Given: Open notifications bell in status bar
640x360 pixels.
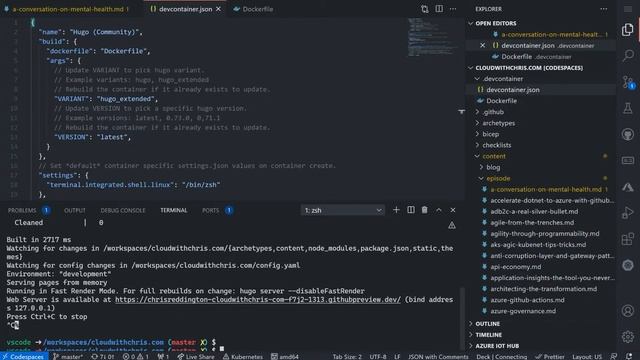Looking at the screenshot, I should [x=629, y=356].
